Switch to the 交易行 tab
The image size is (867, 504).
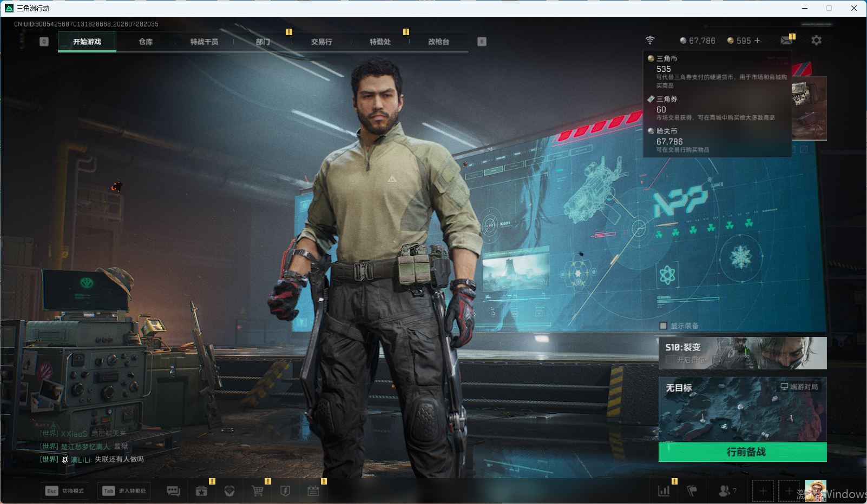pyautogui.click(x=321, y=42)
